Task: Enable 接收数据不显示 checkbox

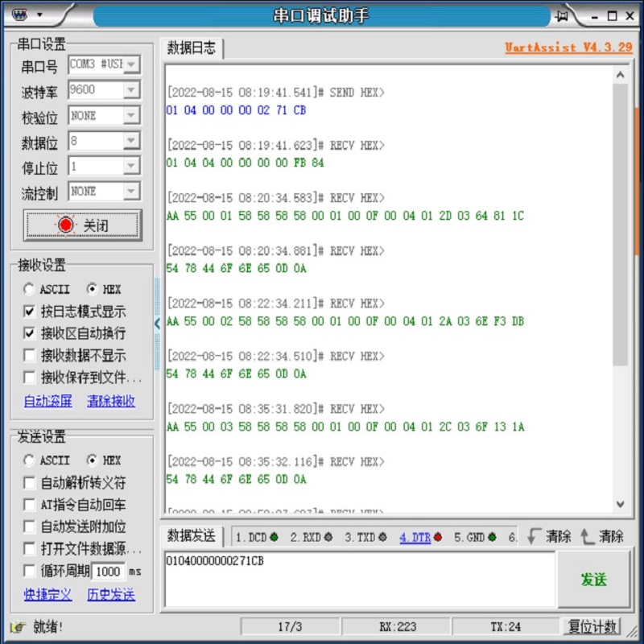Action: point(29,355)
